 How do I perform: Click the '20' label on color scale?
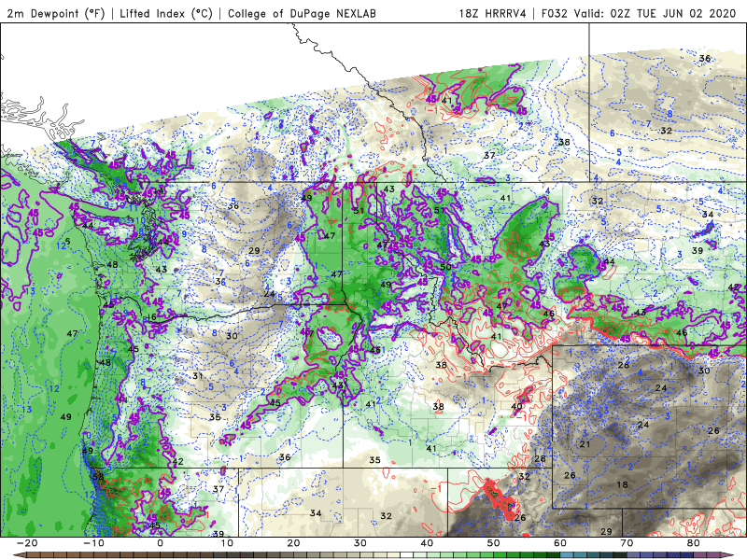[x=293, y=543]
